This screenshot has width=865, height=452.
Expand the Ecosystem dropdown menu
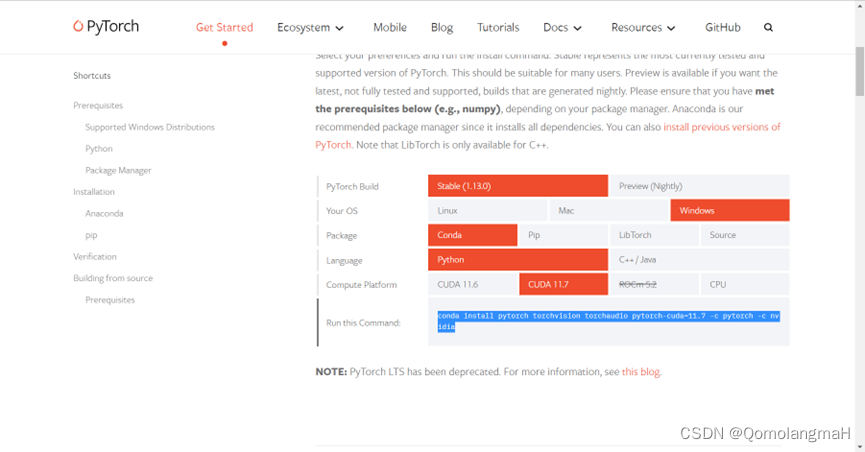[x=310, y=28]
